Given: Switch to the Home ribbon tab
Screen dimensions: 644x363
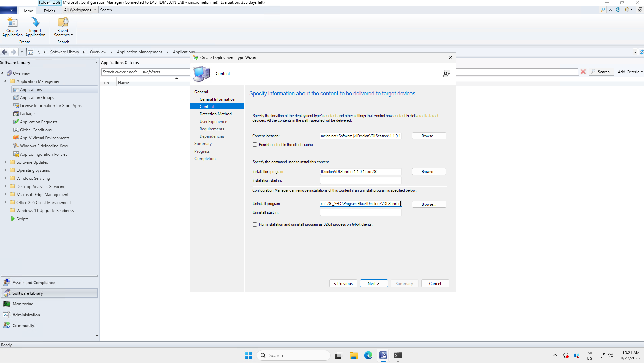Looking at the screenshot, I should 28,11.
